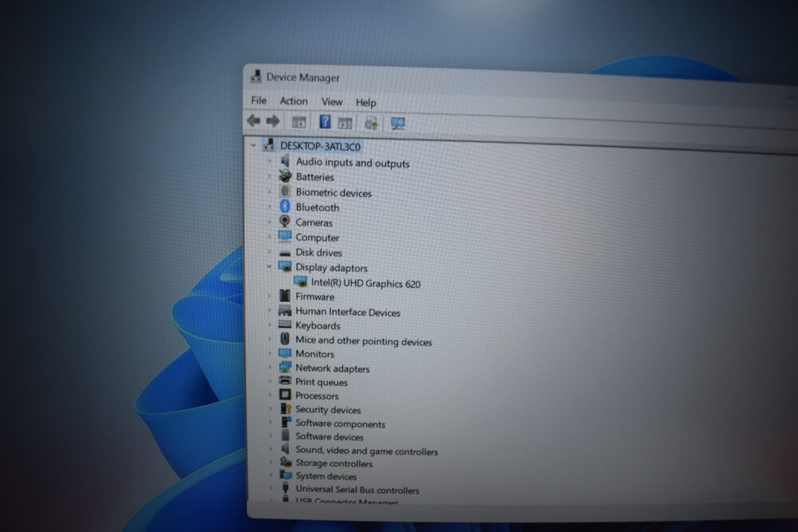Select the Software devices label
The image size is (798, 532).
330,436
